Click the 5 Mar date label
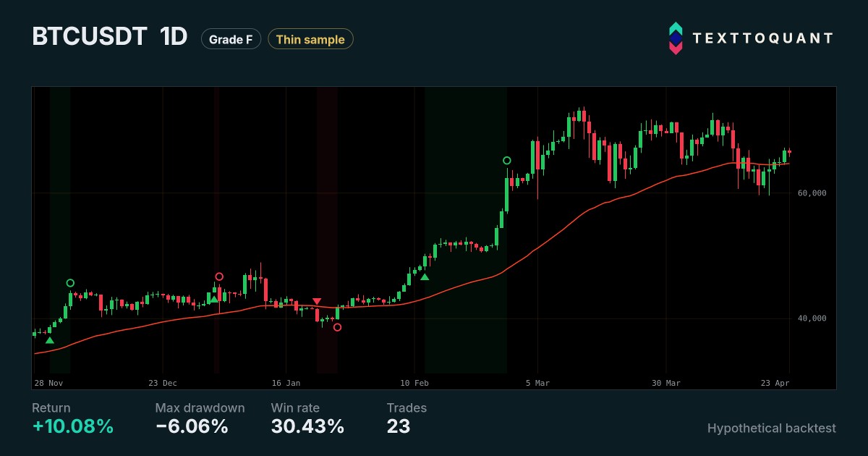 (538, 382)
